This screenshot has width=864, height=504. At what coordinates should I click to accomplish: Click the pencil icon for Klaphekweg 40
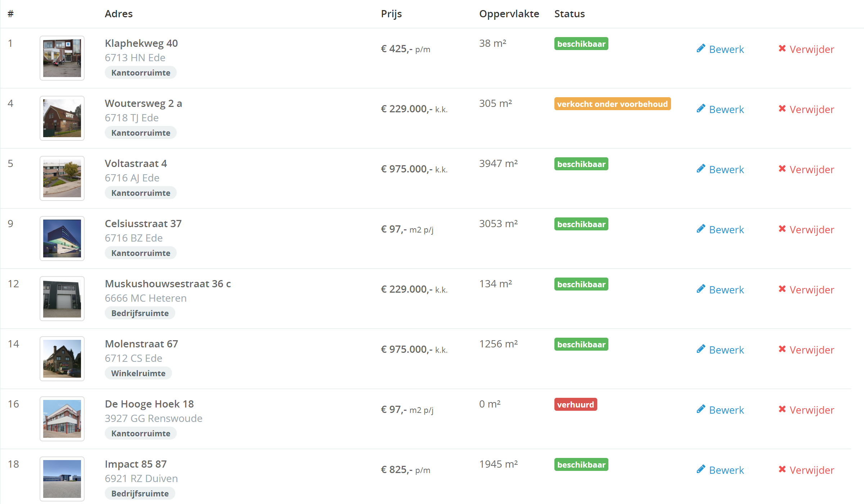pyautogui.click(x=701, y=49)
